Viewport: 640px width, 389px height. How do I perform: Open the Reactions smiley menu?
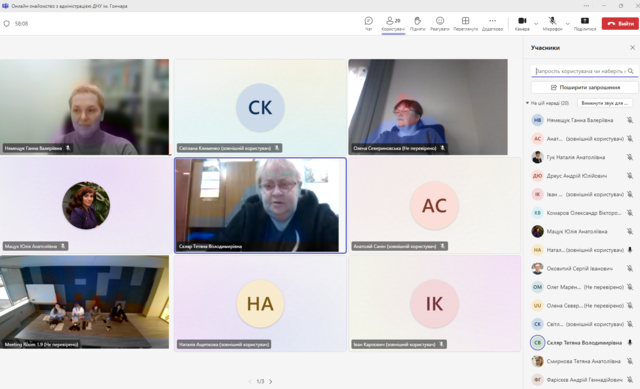[x=440, y=23]
